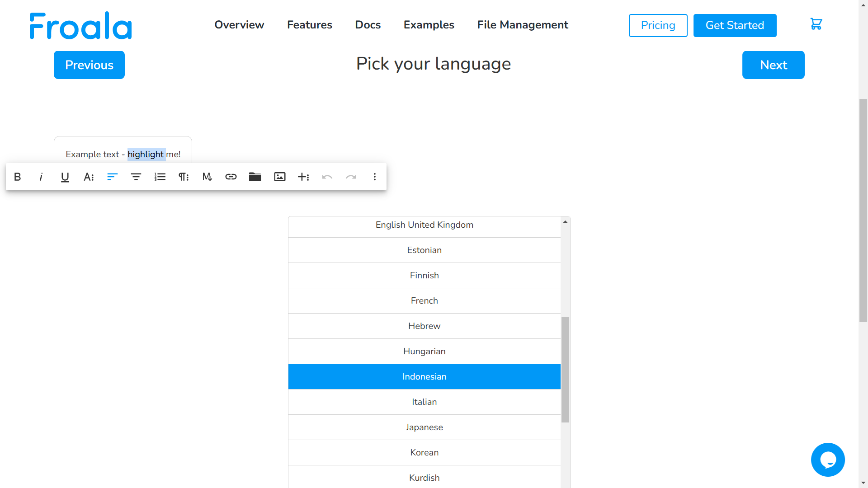Viewport: 868px width, 488px height.
Task: Open the text style options dropdown
Action: pos(89,177)
